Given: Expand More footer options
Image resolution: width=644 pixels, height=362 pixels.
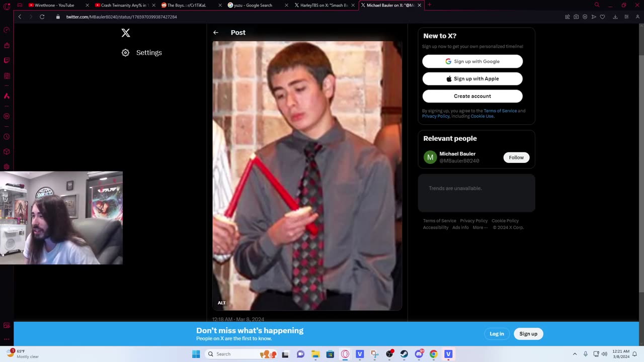Looking at the screenshot, I should coord(480,227).
